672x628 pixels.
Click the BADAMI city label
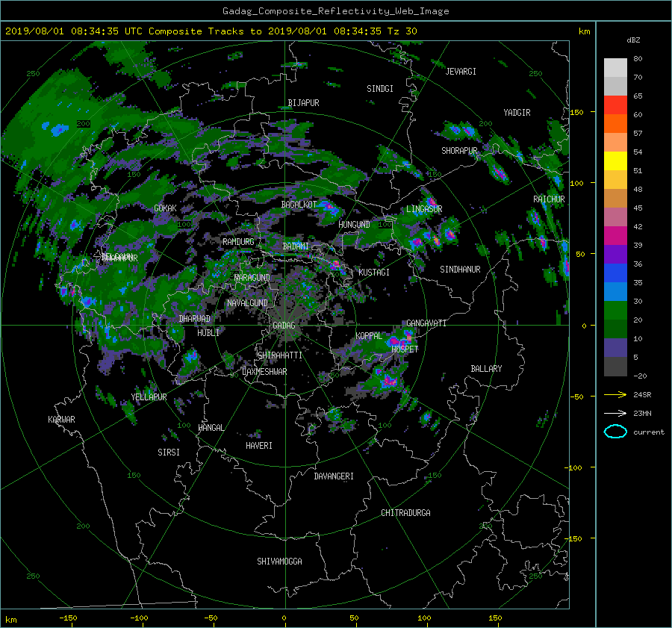(296, 246)
